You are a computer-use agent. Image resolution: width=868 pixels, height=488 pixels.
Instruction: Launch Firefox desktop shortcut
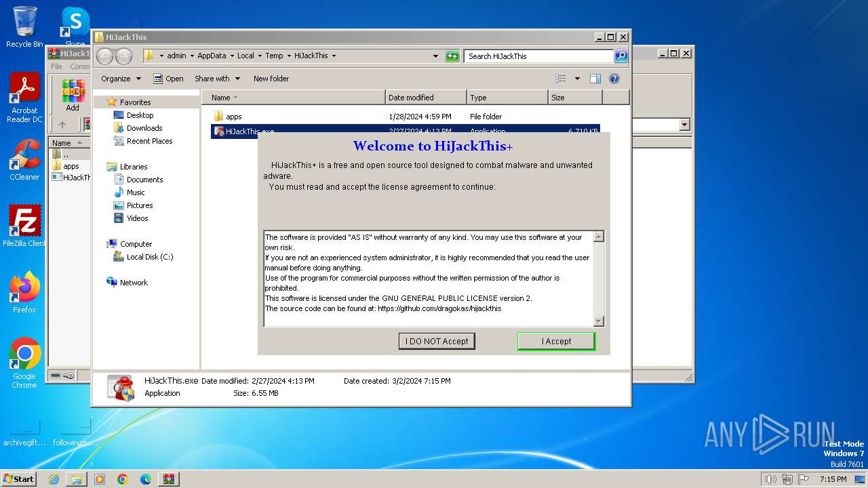pos(24,292)
